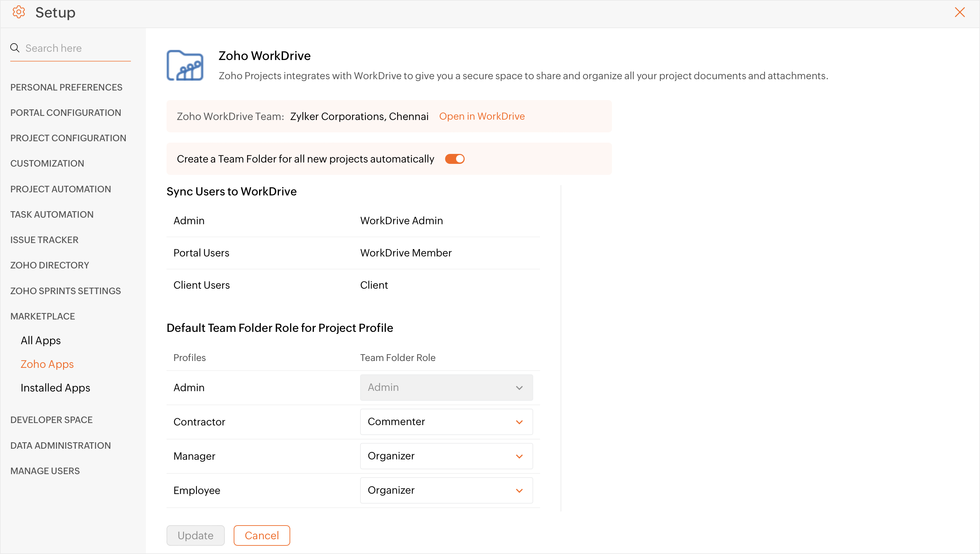Expand the Portal Configuration section
This screenshot has height=554, width=980.
point(65,113)
